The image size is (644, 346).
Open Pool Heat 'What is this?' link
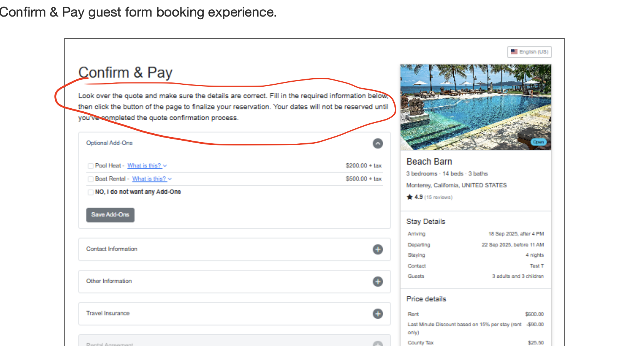coord(144,166)
